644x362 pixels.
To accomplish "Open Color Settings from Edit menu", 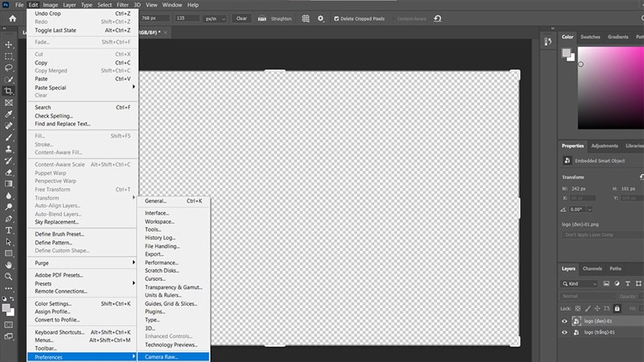I will click(83, 304).
